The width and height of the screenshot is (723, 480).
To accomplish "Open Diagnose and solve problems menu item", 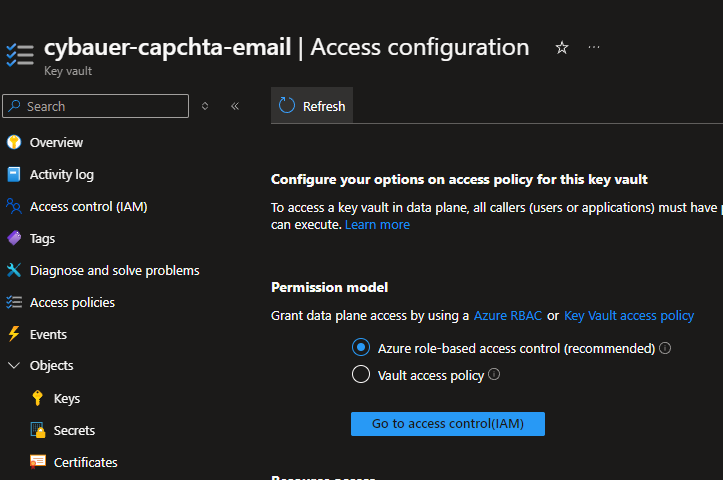I will coord(115,271).
